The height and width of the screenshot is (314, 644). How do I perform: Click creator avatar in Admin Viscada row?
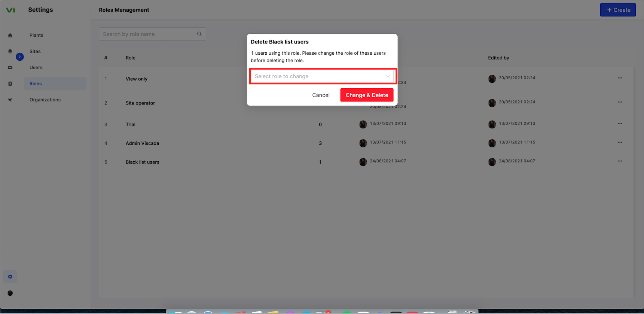[363, 143]
